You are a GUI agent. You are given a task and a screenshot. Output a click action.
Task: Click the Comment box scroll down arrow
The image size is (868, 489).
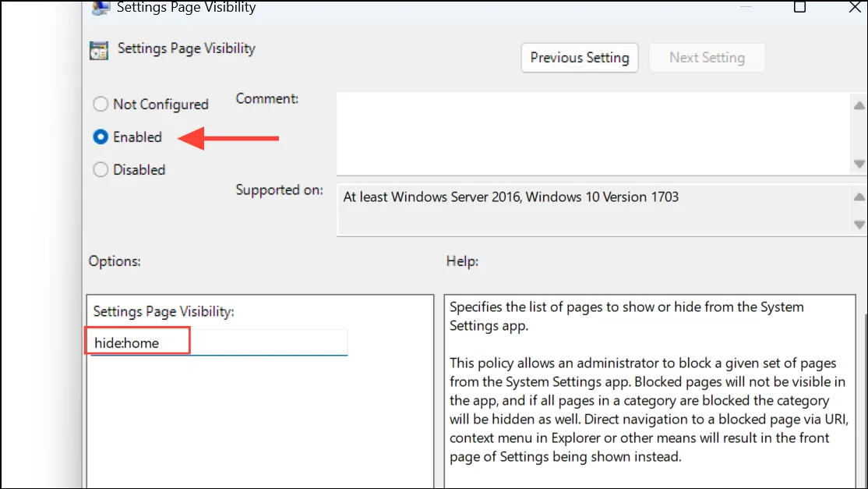859,164
